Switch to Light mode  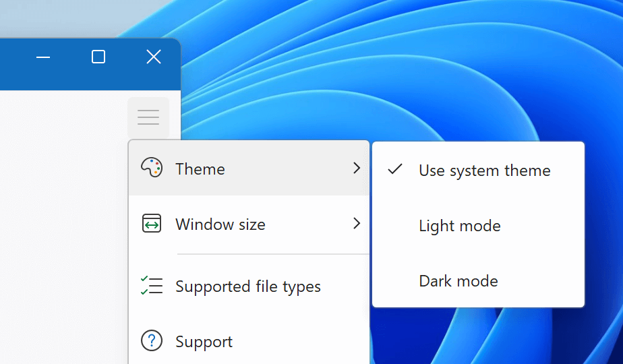tap(479, 225)
